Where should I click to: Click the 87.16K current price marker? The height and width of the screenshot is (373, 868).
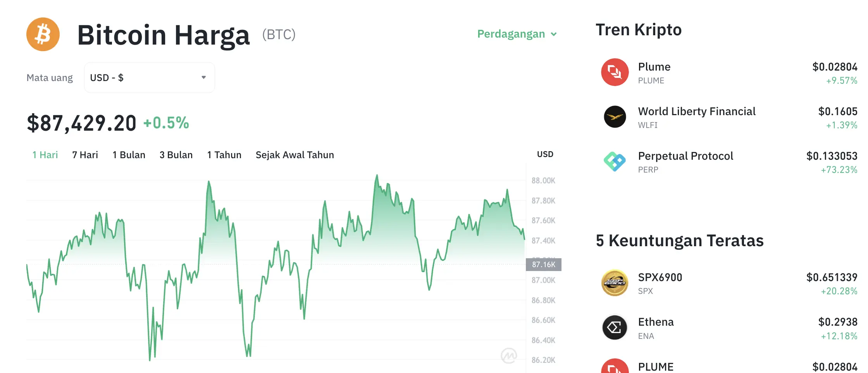(544, 265)
